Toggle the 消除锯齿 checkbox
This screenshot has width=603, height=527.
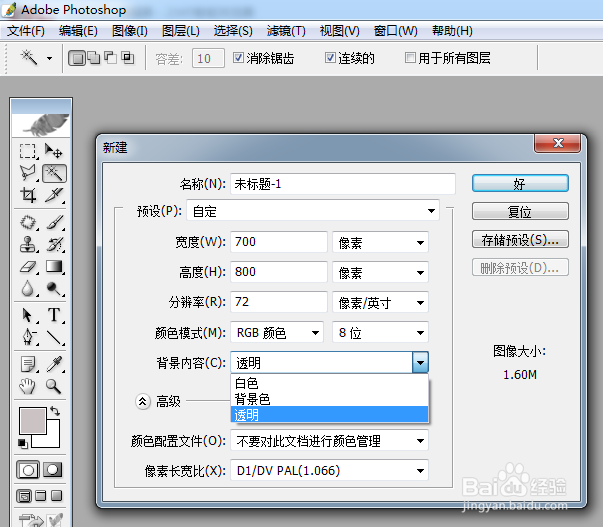point(238,58)
